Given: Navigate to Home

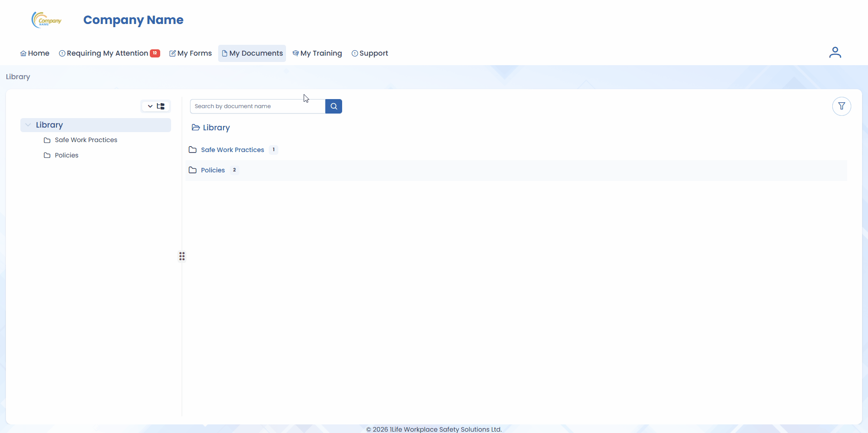Looking at the screenshot, I should coord(34,53).
